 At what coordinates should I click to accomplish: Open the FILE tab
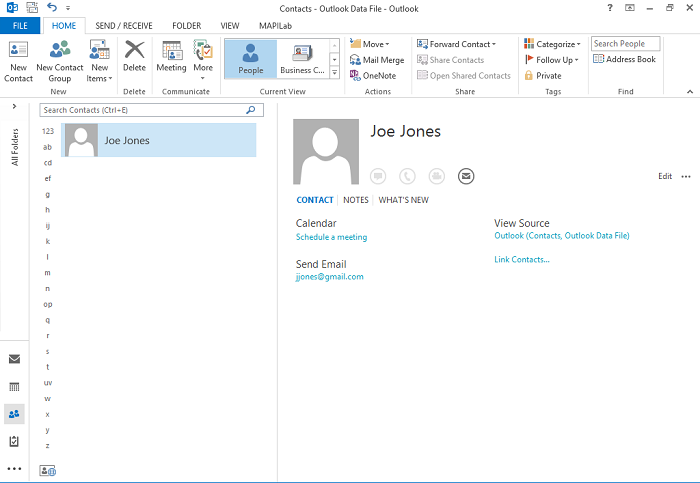[20, 25]
